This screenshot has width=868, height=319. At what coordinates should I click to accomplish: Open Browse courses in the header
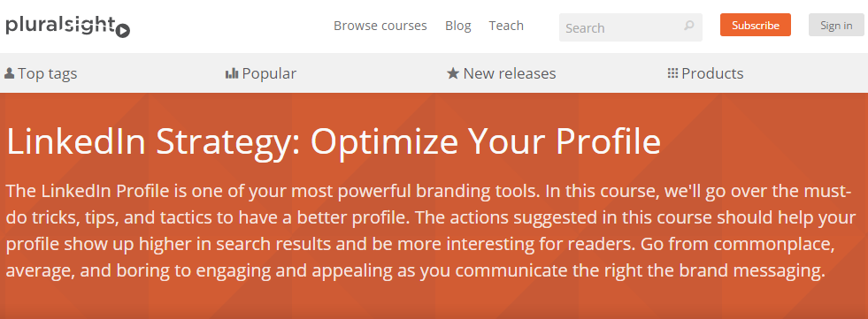click(x=380, y=26)
